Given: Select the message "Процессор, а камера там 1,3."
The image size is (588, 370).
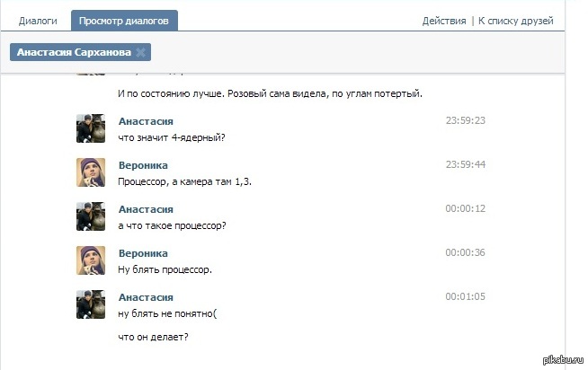Looking at the screenshot, I should (185, 181).
